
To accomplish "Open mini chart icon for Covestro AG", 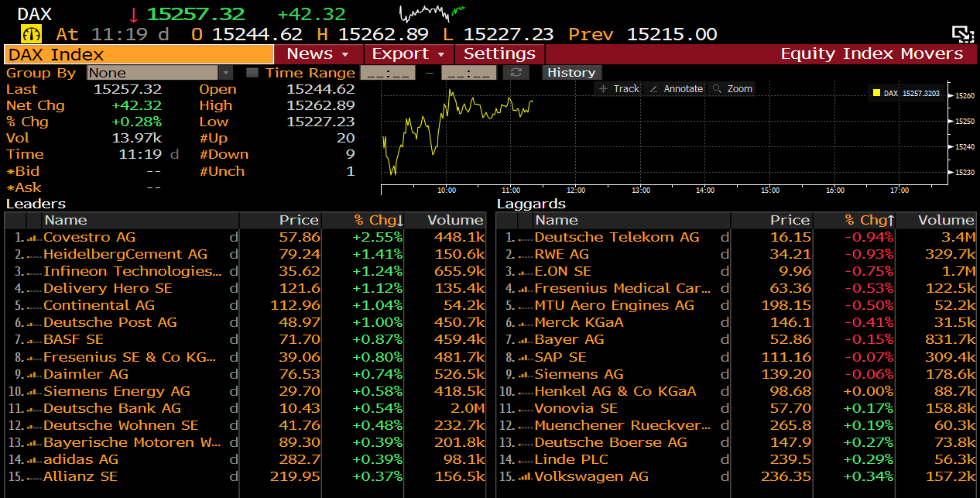I will coord(34,238).
